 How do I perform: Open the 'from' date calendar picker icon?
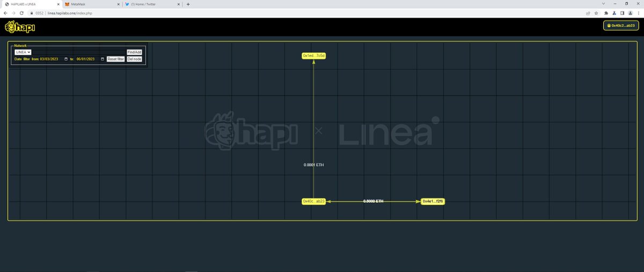(66, 59)
